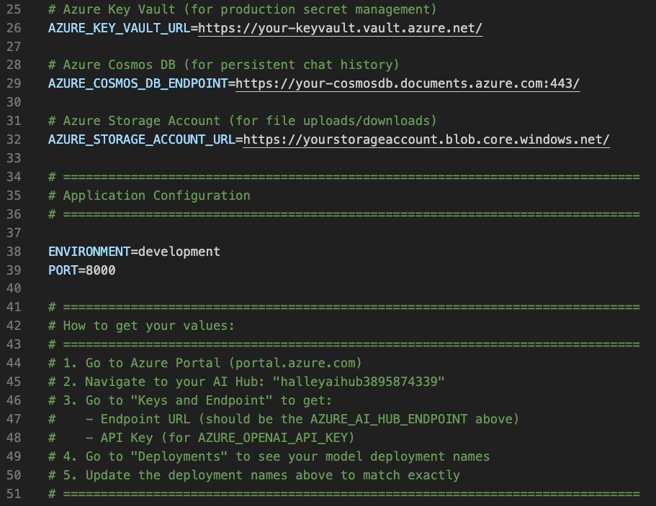
Task: Click the "development" environment value
Action: coord(179,252)
